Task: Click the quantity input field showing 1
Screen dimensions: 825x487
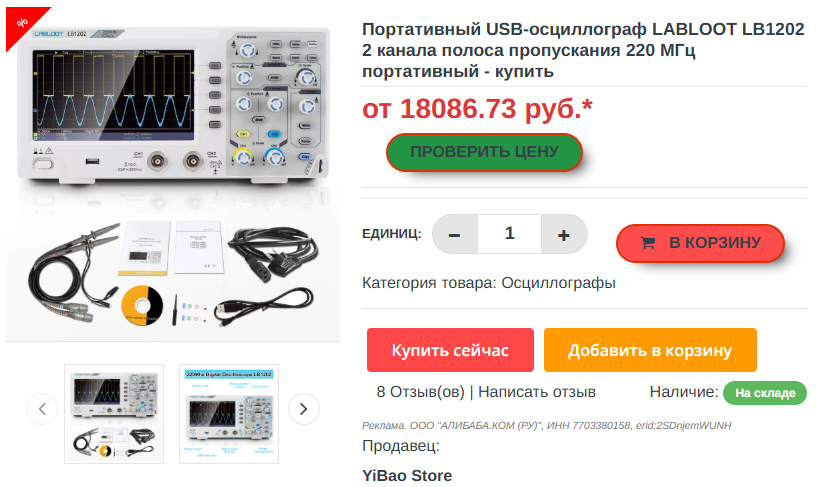Action: (509, 234)
